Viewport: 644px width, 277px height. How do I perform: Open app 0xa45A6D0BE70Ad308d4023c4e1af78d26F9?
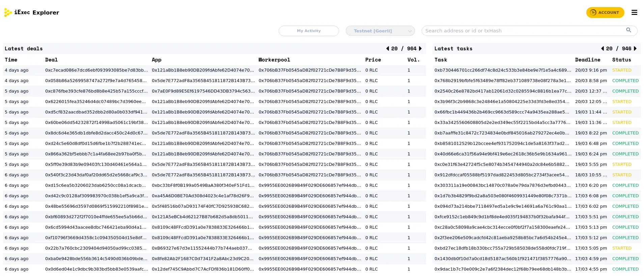coord(203,196)
